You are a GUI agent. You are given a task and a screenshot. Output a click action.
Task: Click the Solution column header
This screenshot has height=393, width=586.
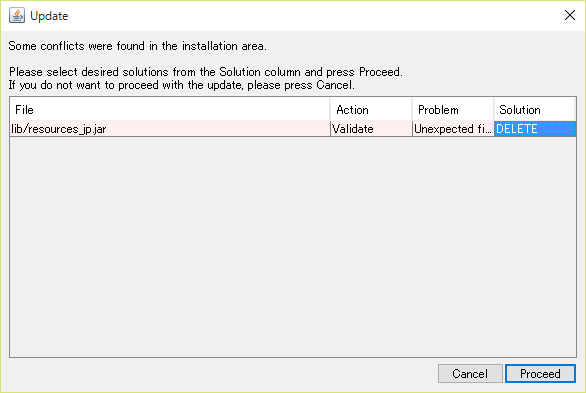(534, 109)
